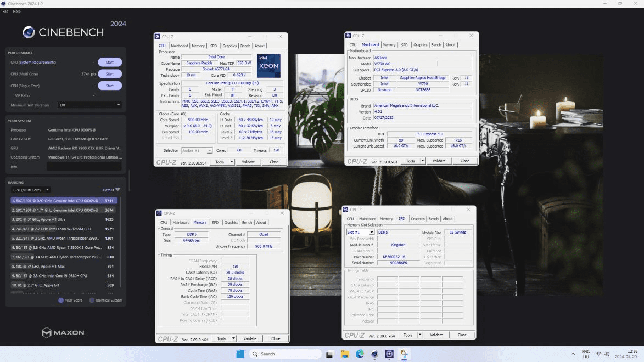Screen dimensions: 644x362
Task: Click the CPU-Z icon in the Mainboard window title
Action: [x=348, y=36]
